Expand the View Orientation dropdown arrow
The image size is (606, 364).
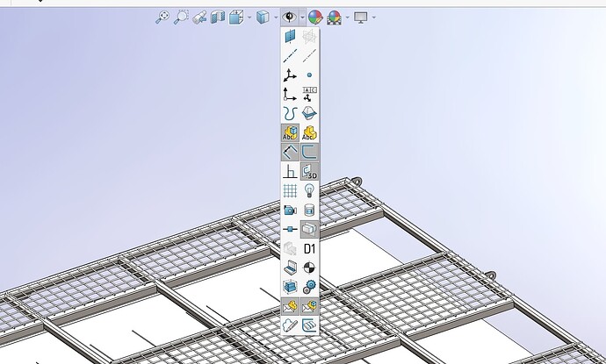click(x=250, y=17)
